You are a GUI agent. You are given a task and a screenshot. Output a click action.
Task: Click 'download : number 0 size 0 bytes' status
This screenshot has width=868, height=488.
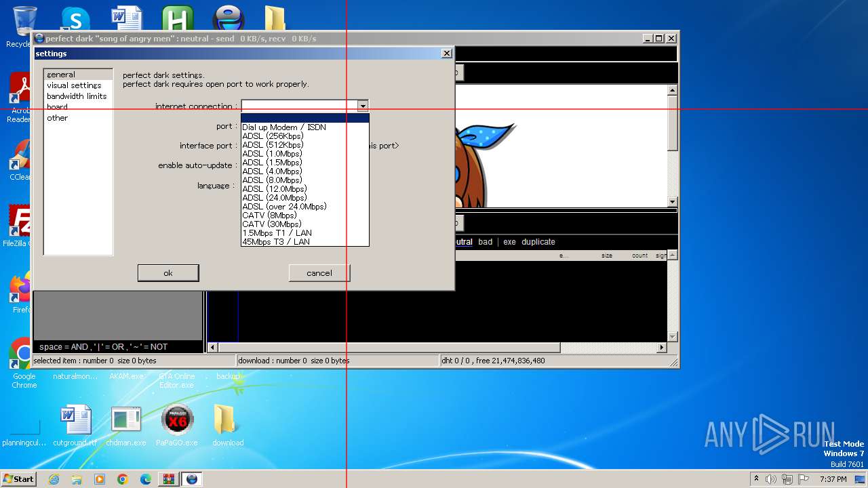tap(294, 361)
